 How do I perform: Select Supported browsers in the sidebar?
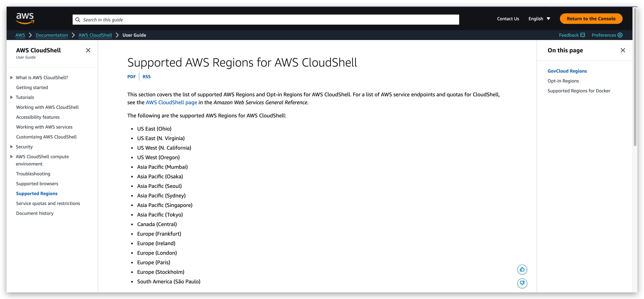click(x=37, y=183)
